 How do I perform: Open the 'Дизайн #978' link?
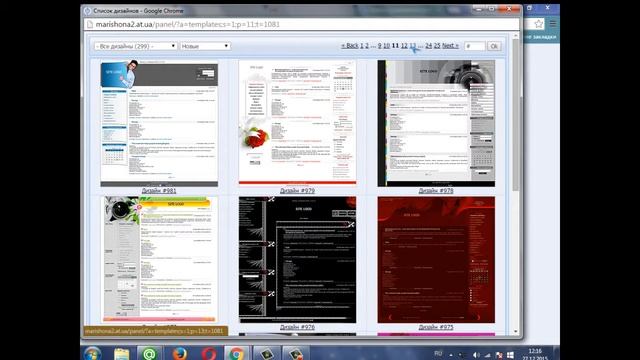coord(436,191)
